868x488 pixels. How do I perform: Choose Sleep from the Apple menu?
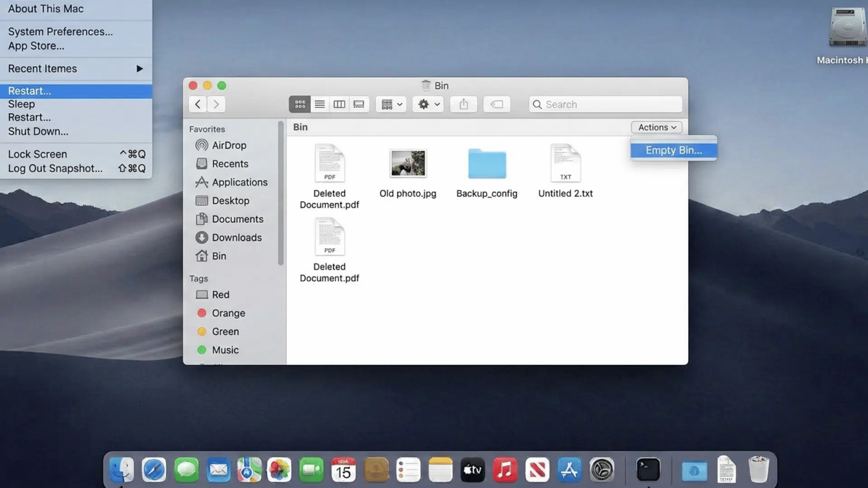pos(76,104)
